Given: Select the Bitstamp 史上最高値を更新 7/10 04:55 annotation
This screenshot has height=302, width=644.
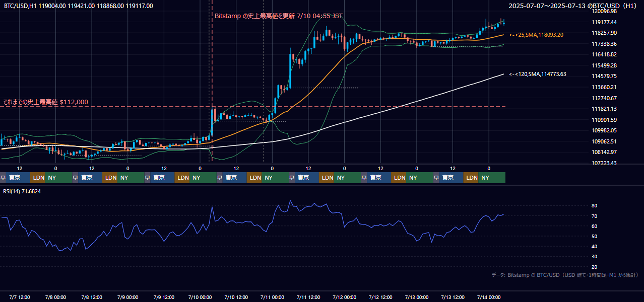Looking at the screenshot, I should pyautogui.click(x=279, y=16).
